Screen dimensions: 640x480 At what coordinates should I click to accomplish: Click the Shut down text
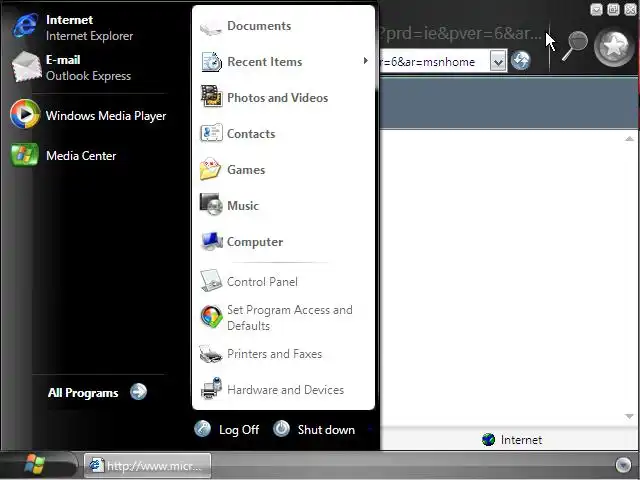pos(326,430)
